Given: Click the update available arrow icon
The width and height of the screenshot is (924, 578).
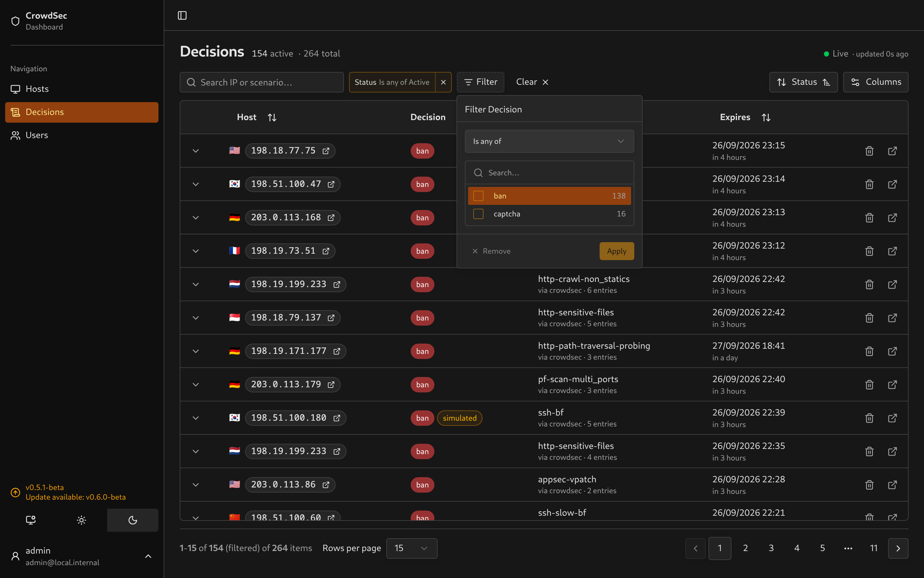Looking at the screenshot, I should click(15, 492).
